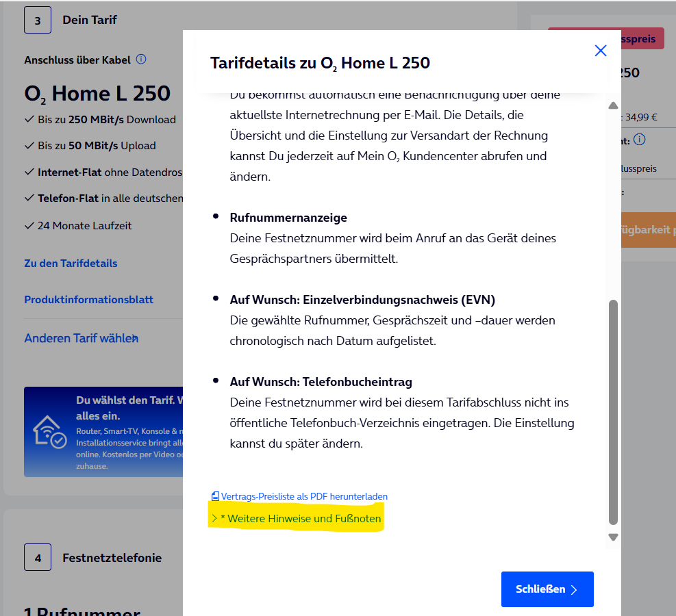Open the Produktinformationsblatt link
The image size is (676, 616).
(89, 299)
